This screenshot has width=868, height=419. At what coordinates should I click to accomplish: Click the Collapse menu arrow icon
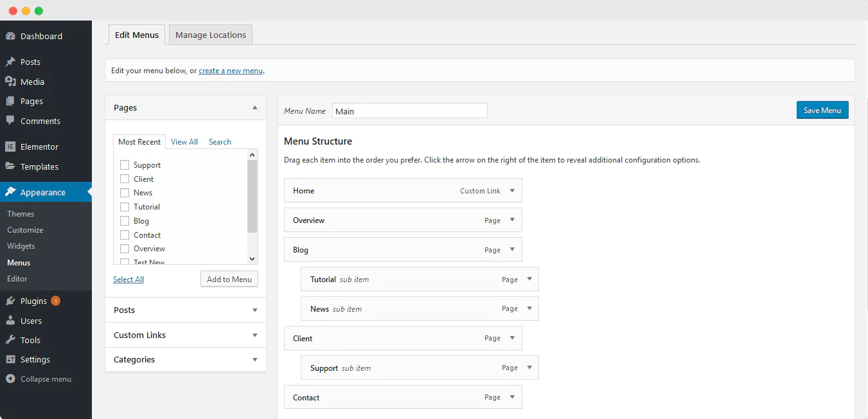point(10,379)
